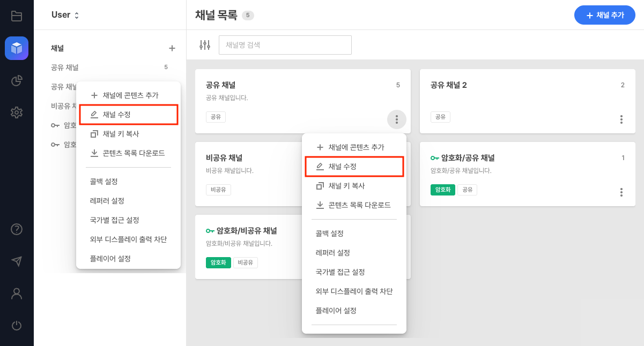Select the paper plane send icon
Image resolution: width=644 pixels, height=346 pixels.
point(17,261)
